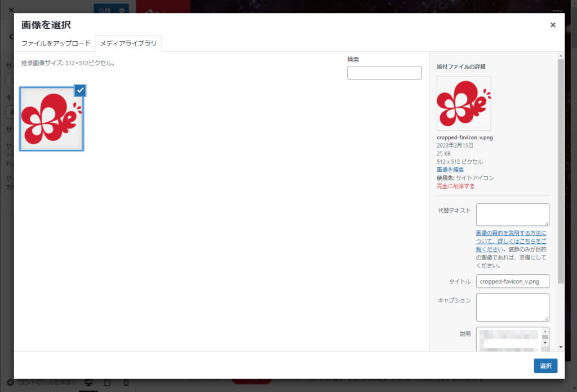Click the タイトル field with cropped-favicon_v.png

pyautogui.click(x=512, y=281)
